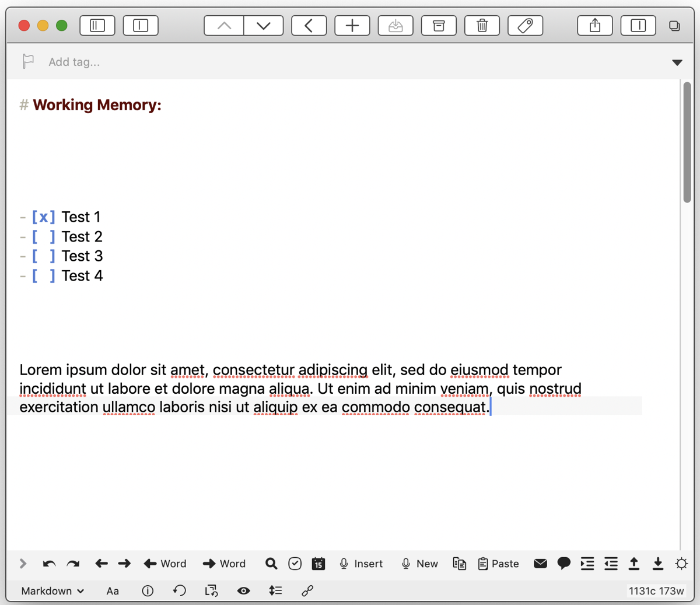Click the back chevron toolbar button
The image size is (700, 605).
pyautogui.click(x=309, y=26)
